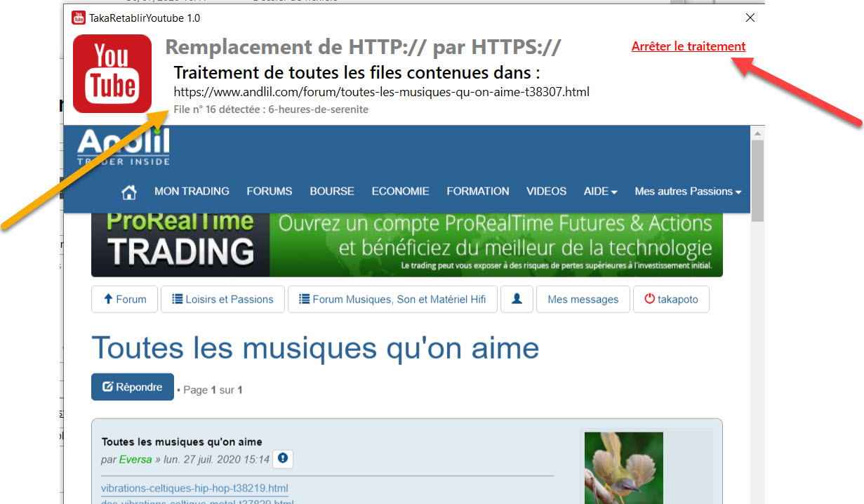The width and height of the screenshot is (864, 504).
Task: Open the page heading Toutes les musiques qu'on aime
Action: (315, 347)
